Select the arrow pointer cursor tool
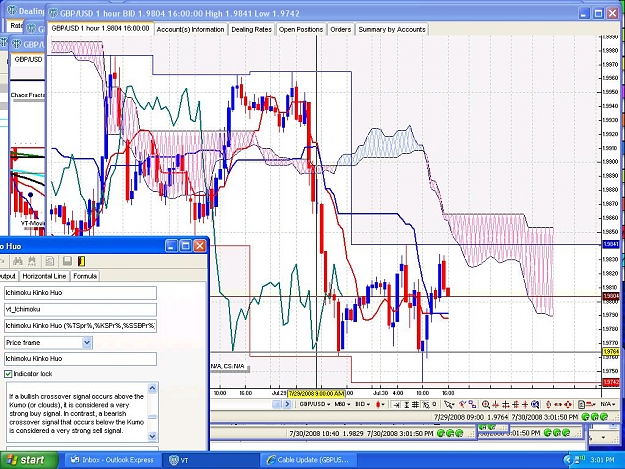 (x=449, y=404)
